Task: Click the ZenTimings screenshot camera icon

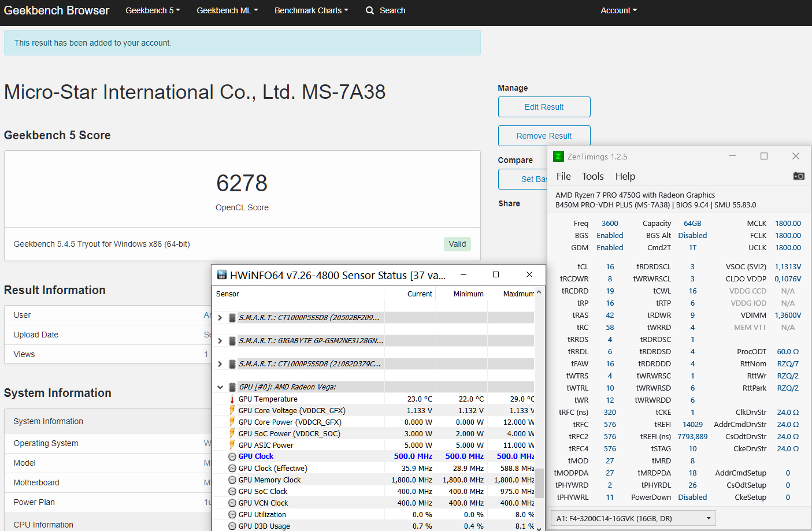Action: pyautogui.click(x=799, y=176)
